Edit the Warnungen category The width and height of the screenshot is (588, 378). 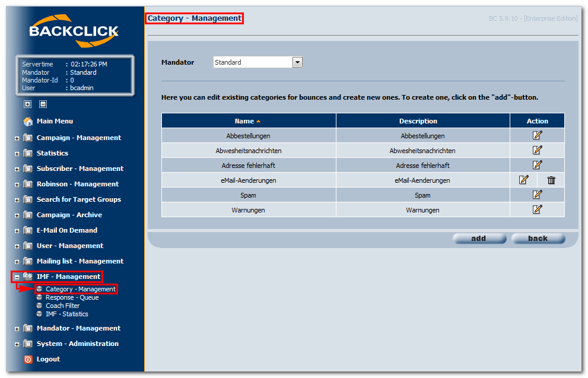[x=538, y=209]
